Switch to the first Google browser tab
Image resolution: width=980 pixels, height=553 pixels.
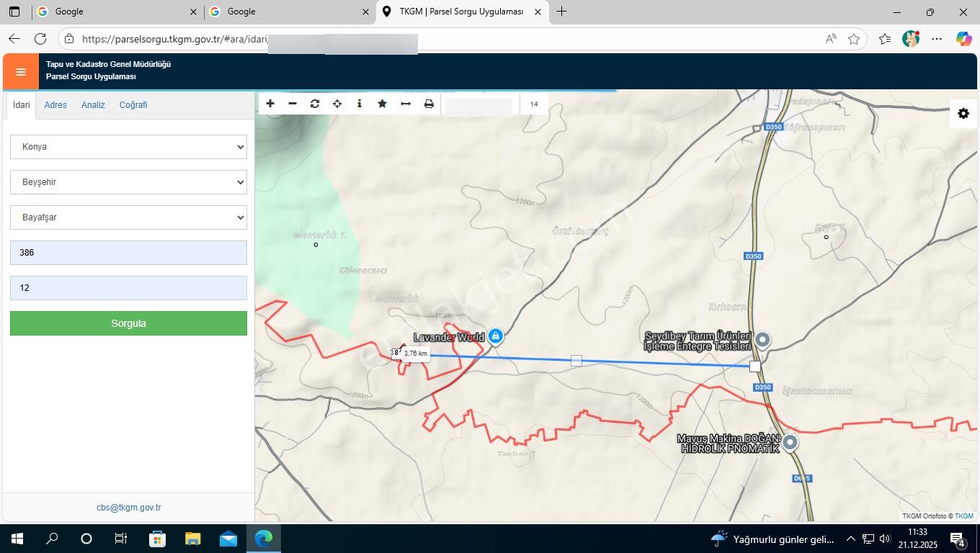117,12
